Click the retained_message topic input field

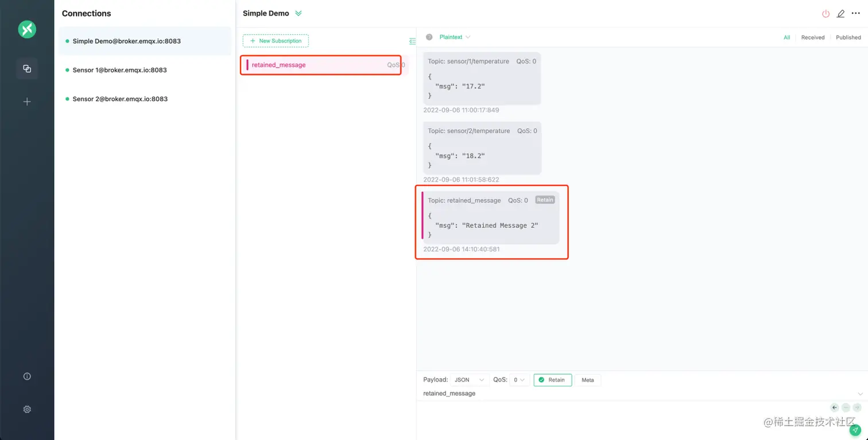[x=638, y=394]
